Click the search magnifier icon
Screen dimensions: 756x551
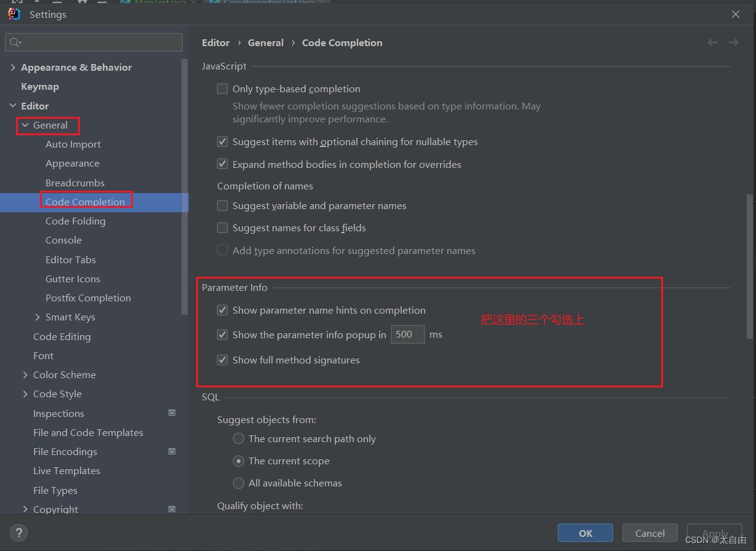15,42
